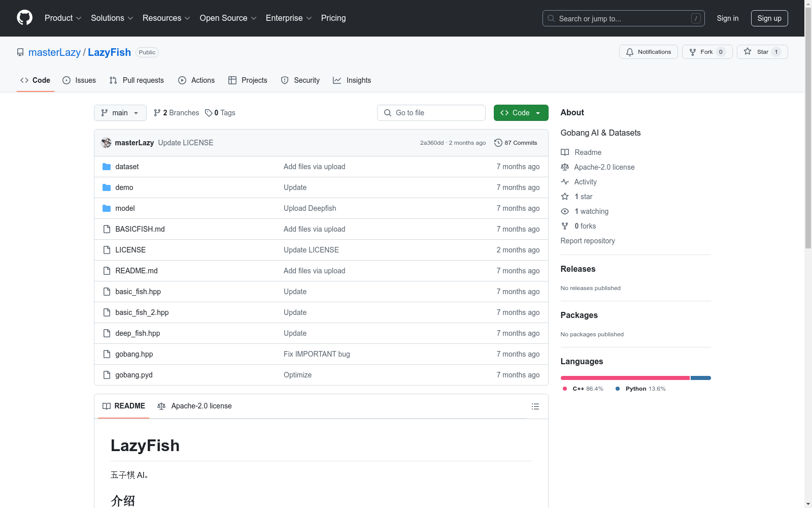Expand the Enterprise menu

click(x=289, y=18)
